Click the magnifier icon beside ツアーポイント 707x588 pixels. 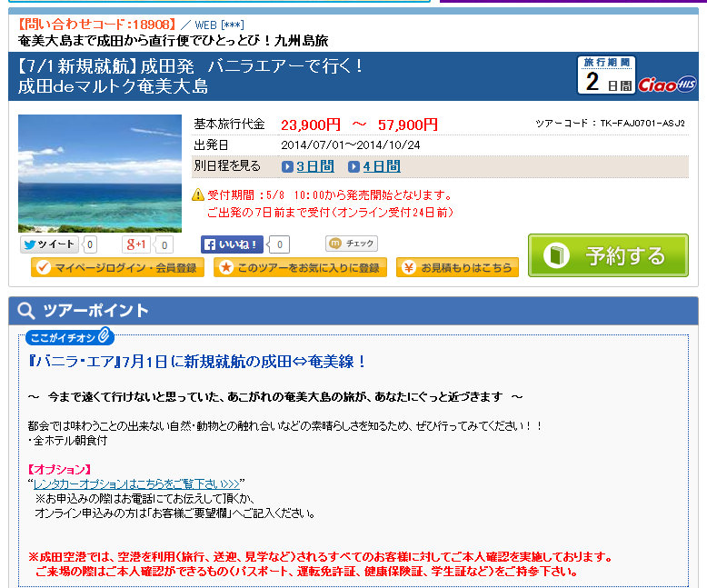(x=25, y=310)
